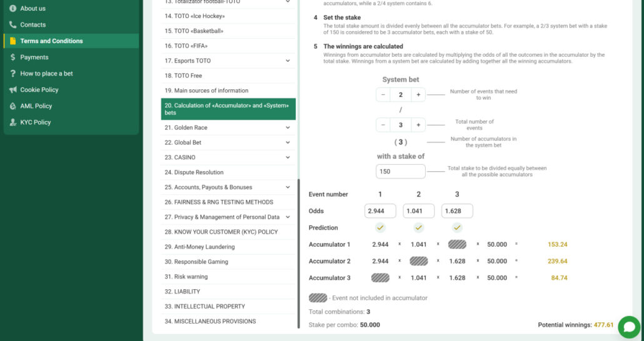Select Calculation of Accumulator and System bets
The image size is (644, 341).
[x=228, y=109]
